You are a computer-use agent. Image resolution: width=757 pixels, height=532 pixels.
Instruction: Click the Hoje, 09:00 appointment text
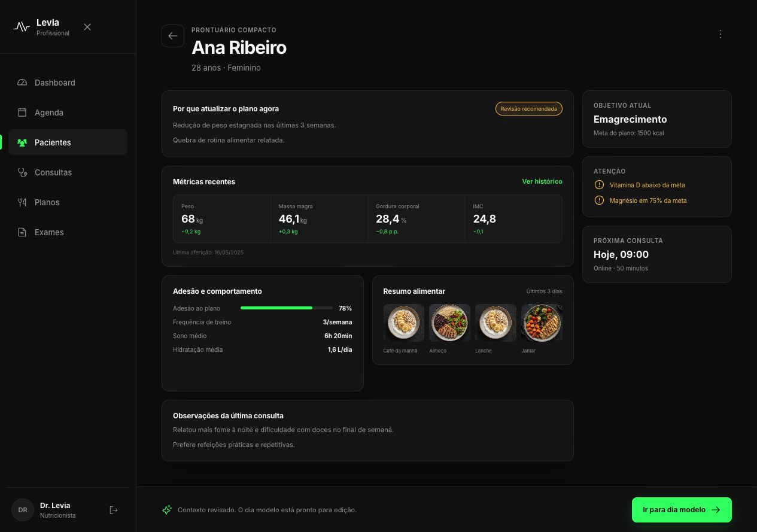[x=621, y=254]
